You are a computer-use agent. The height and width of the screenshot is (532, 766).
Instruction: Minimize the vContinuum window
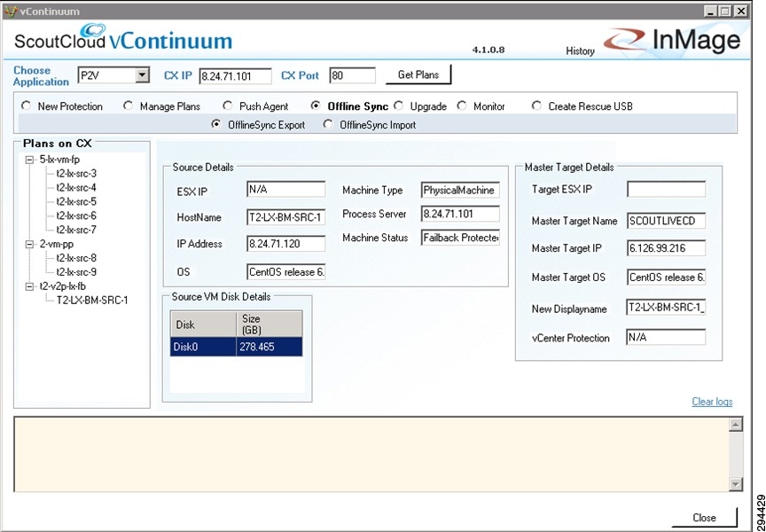coord(710,12)
